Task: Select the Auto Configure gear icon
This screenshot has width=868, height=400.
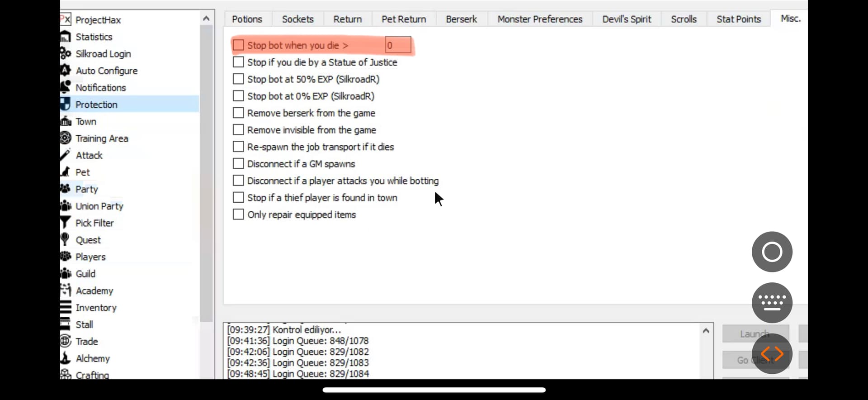Action: coord(66,71)
